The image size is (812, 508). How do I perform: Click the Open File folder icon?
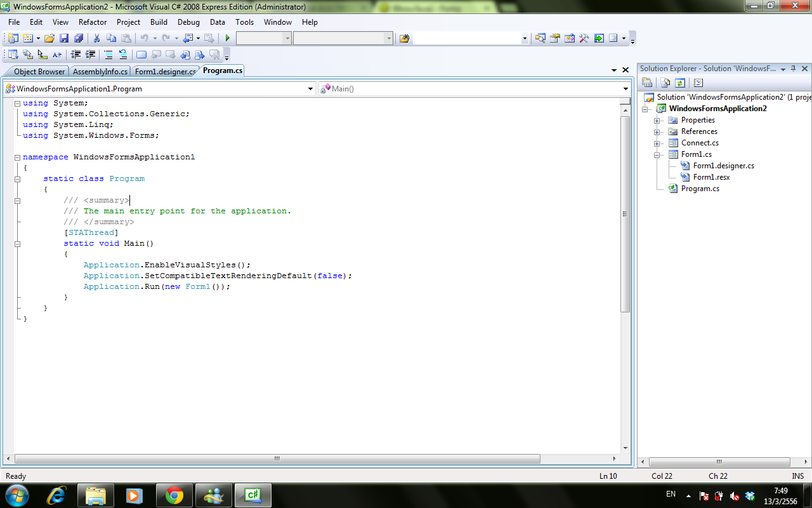click(49, 39)
